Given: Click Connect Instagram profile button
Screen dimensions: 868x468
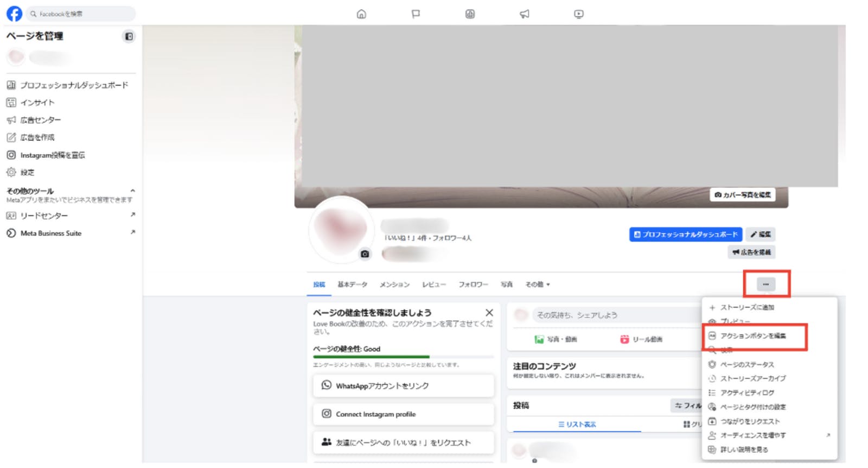Looking at the screenshot, I should 404,414.
